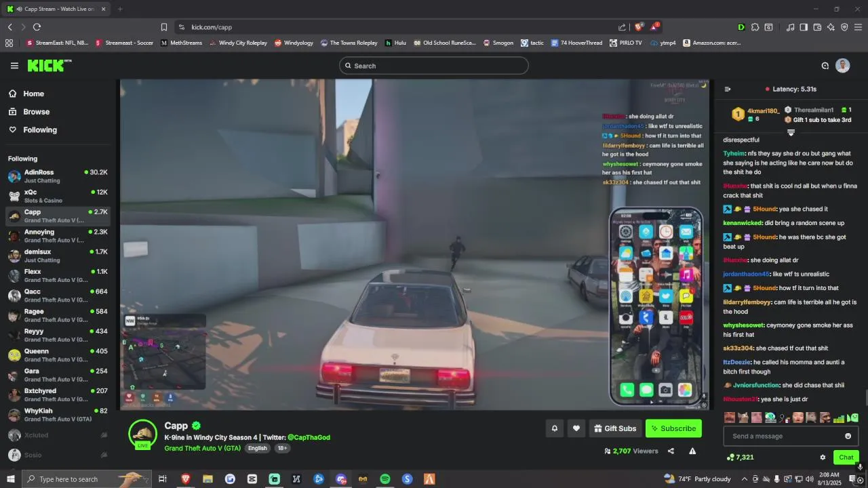The width and height of the screenshot is (868, 488).
Task: Open Queenn channel in sidebar
Action: [x=58, y=355]
